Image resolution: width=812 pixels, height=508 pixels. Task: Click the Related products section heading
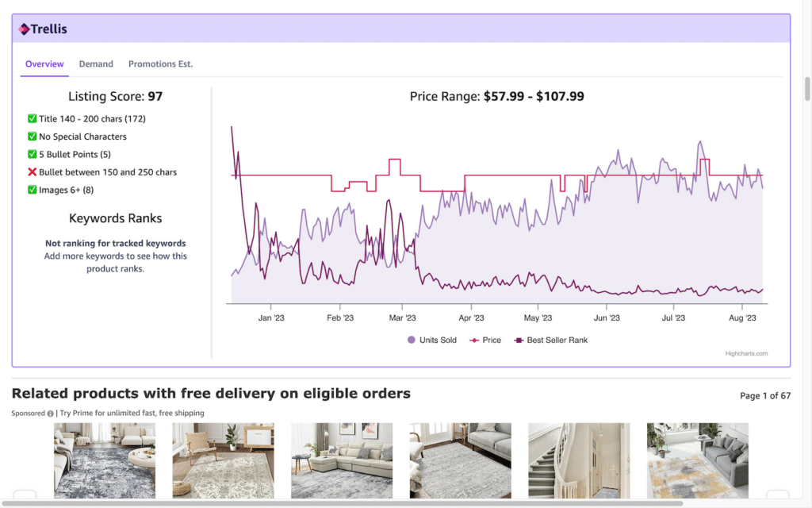[211, 394]
